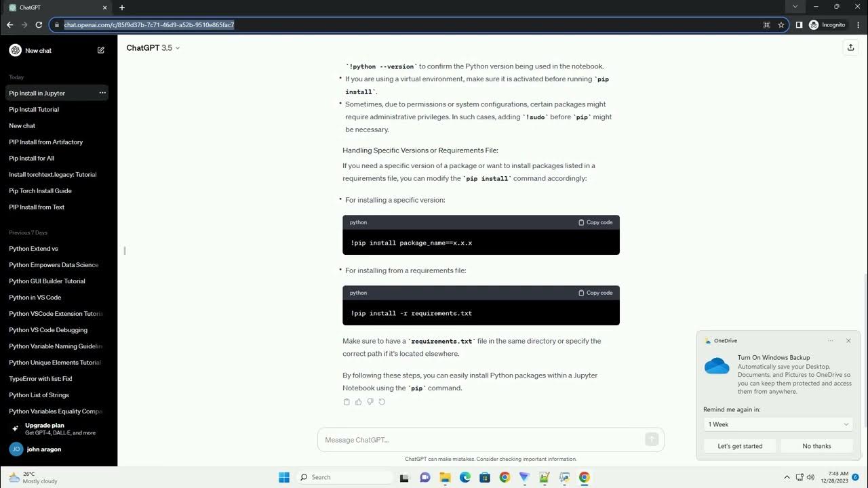Click the ChatGPT logo in sidebar
This screenshot has width=868, height=488.
tap(15, 50)
